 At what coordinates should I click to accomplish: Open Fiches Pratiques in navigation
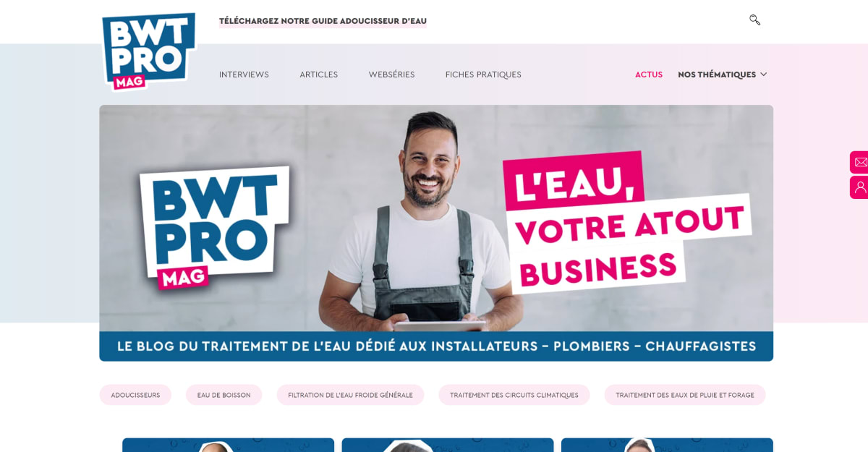tap(483, 74)
